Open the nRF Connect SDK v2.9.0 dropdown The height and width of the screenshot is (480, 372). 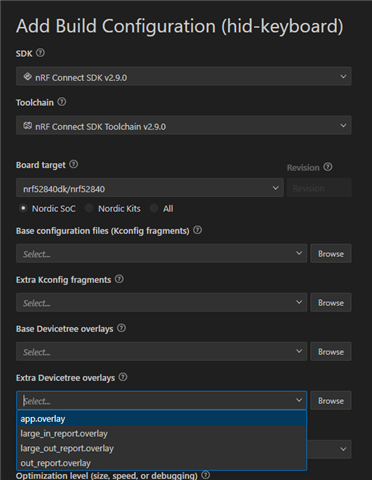coord(184,76)
